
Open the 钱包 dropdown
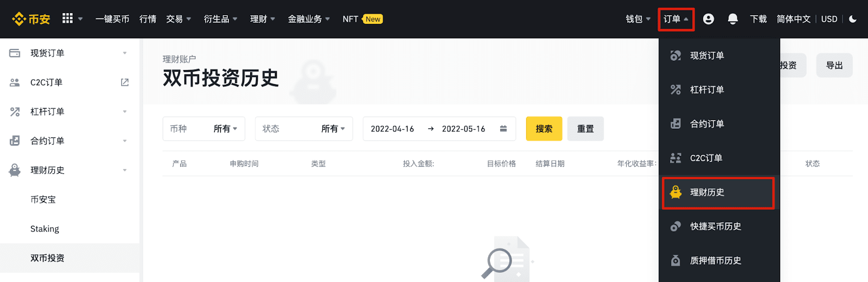638,19
